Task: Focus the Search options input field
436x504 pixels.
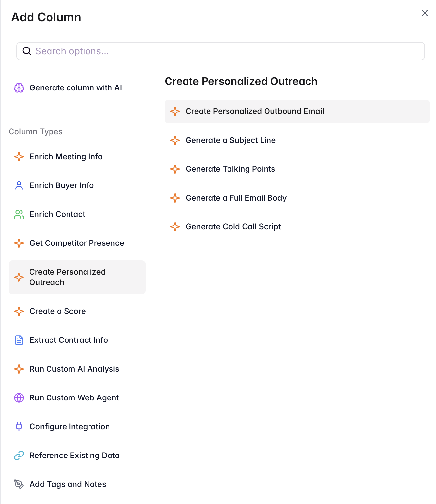Action: click(226, 51)
